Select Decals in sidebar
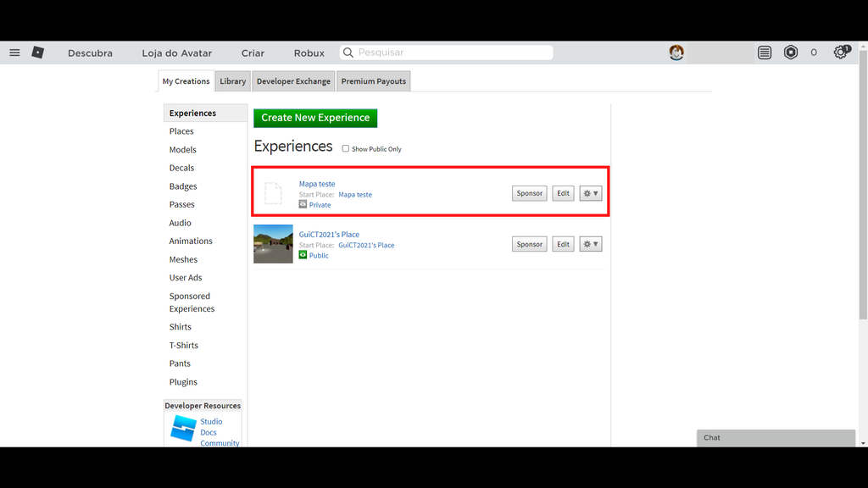 (x=181, y=168)
